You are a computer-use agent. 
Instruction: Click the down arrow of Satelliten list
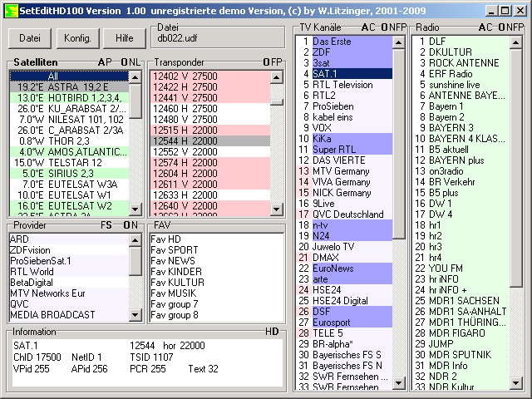click(135, 209)
